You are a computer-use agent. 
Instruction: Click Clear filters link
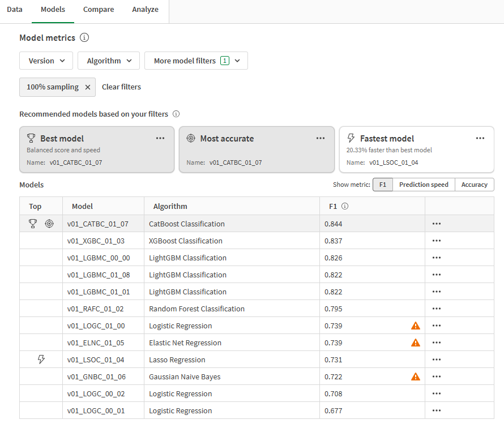[x=121, y=87]
